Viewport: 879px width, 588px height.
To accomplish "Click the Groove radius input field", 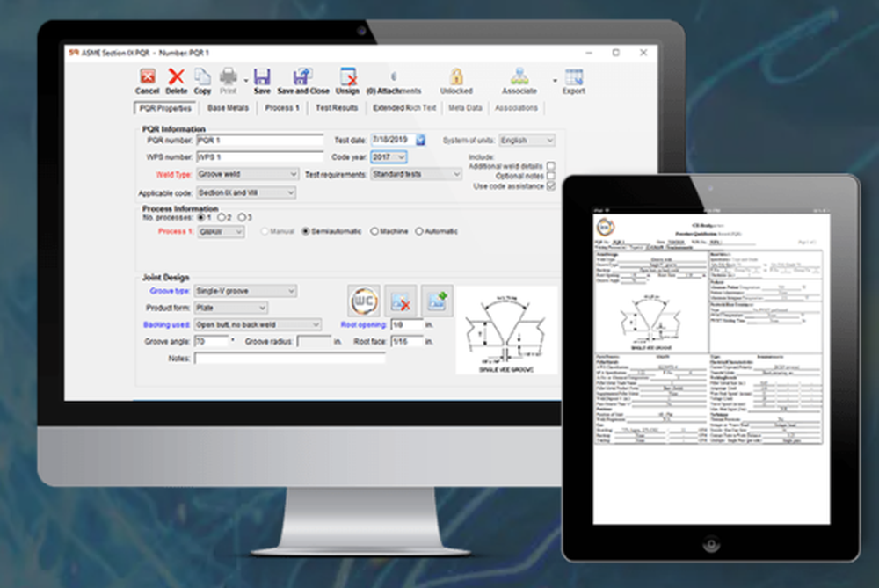I will pyautogui.click(x=314, y=341).
